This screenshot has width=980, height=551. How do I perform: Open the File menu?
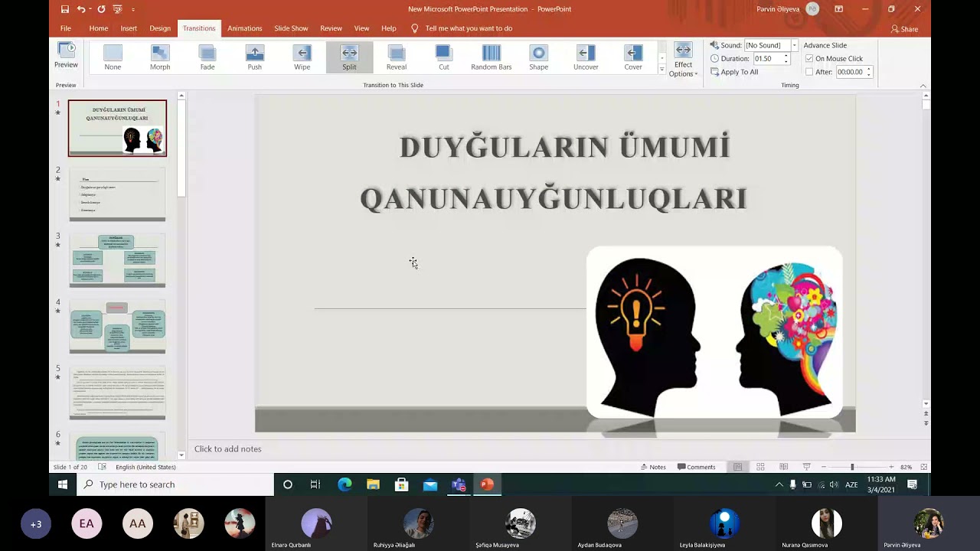[66, 28]
